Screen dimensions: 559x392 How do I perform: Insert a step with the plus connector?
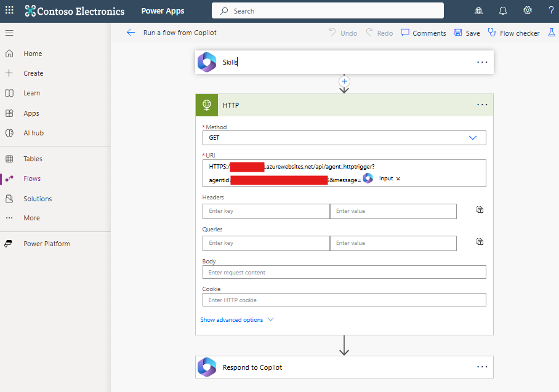(344, 81)
